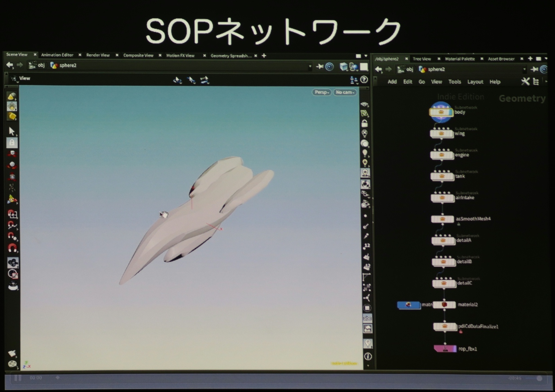Switch on the normal lighting bulb icon

[x=365, y=153]
